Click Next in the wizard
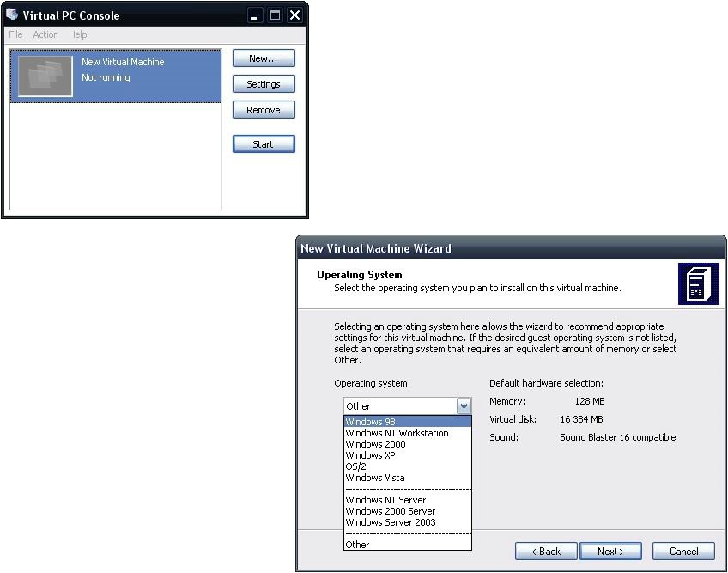728x573 pixels. coord(610,552)
